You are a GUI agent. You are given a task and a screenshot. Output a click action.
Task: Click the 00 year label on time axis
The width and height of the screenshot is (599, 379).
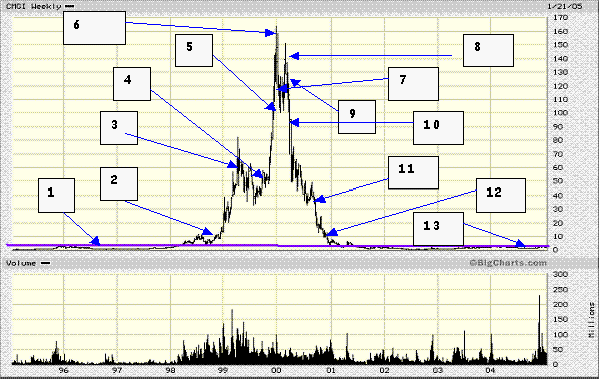pyautogui.click(x=277, y=370)
